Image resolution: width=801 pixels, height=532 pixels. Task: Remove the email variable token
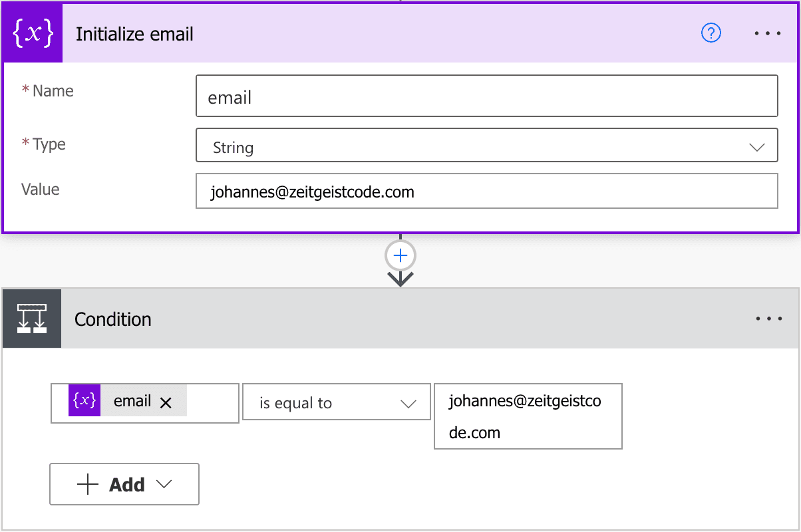point(164,400)
